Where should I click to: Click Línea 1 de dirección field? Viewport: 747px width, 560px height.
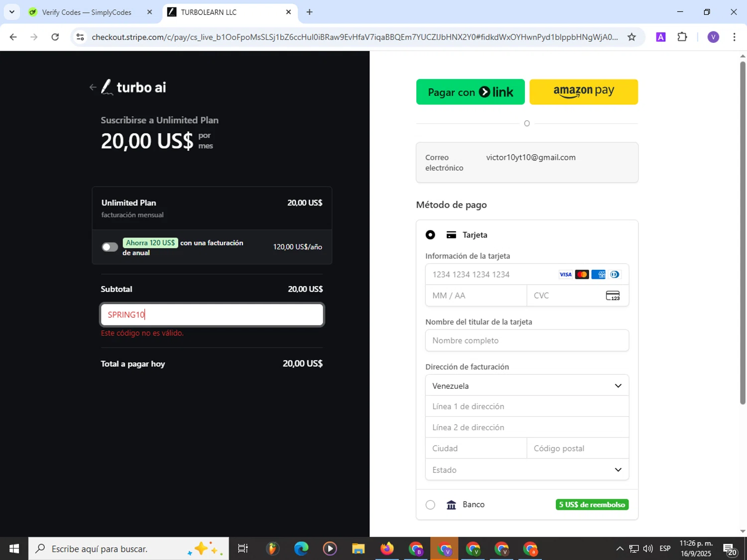click(527, 407)
